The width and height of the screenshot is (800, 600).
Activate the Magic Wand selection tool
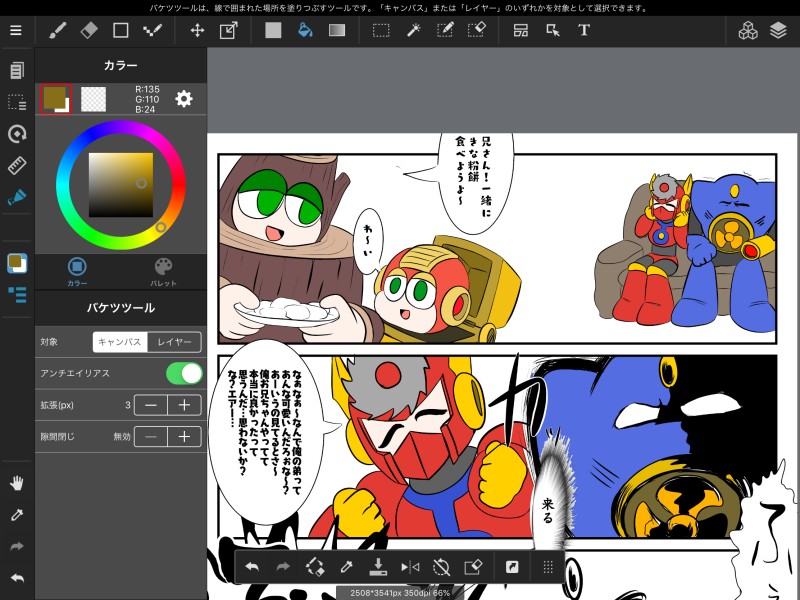(412, 30)
